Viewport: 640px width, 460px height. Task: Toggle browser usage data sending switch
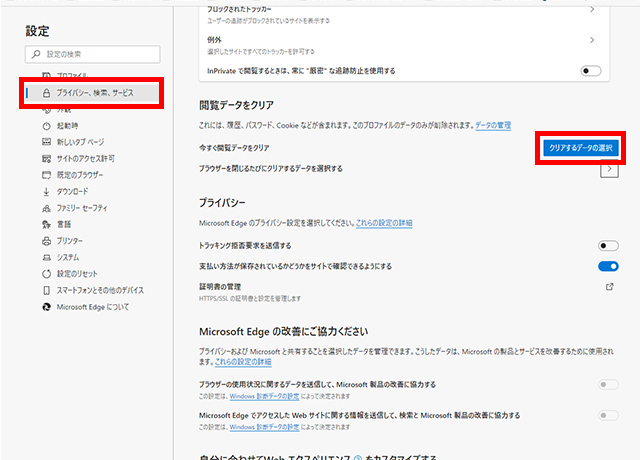tap(608, 384)
